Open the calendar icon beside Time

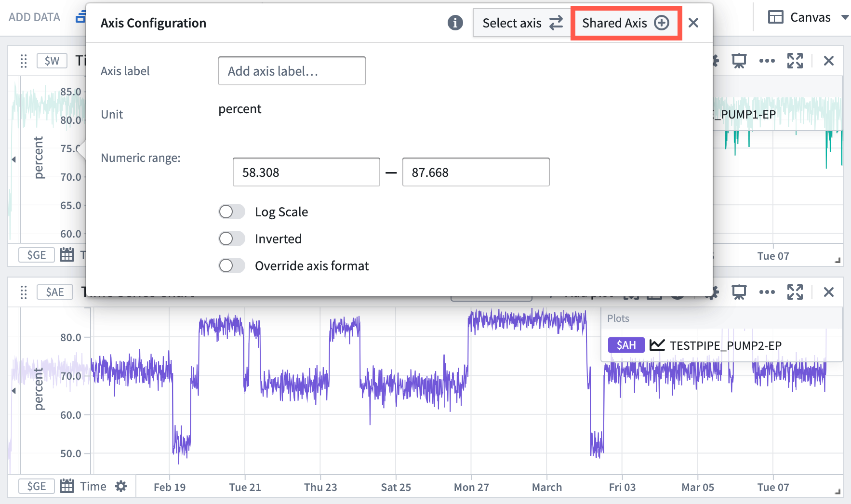tap(67, 486)
